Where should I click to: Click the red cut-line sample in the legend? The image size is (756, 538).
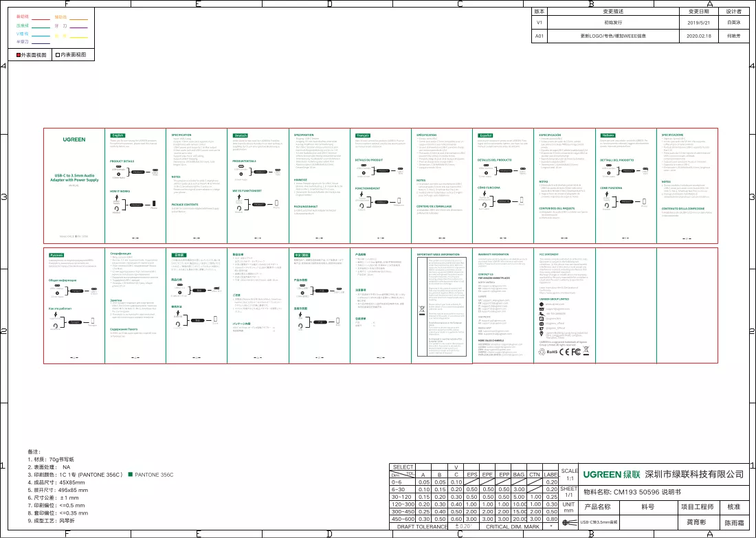[x=41, y=19]
